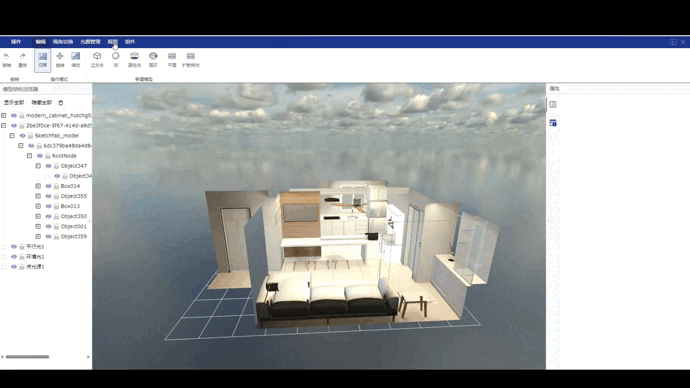
Task: Create a new ring (torus) model
Action: point(153,56)
